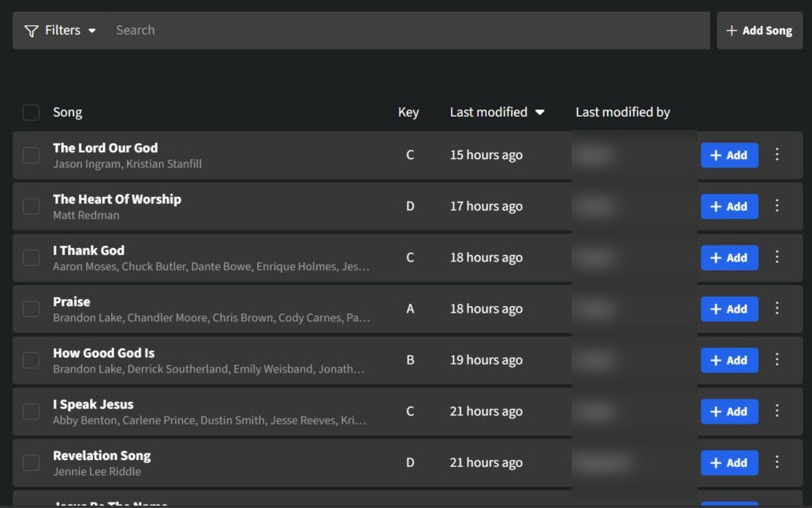Toggle the select-all songs checkbox
This screenshot has width=812, height=508.
(x=31, y=113)
